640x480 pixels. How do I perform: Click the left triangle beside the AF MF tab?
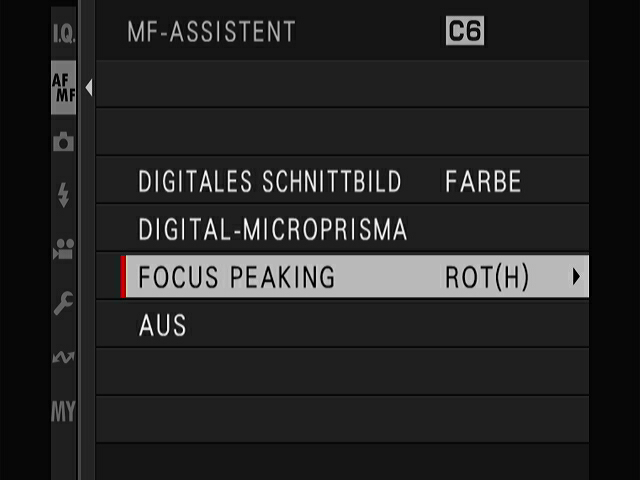click(x=88, y=88)
